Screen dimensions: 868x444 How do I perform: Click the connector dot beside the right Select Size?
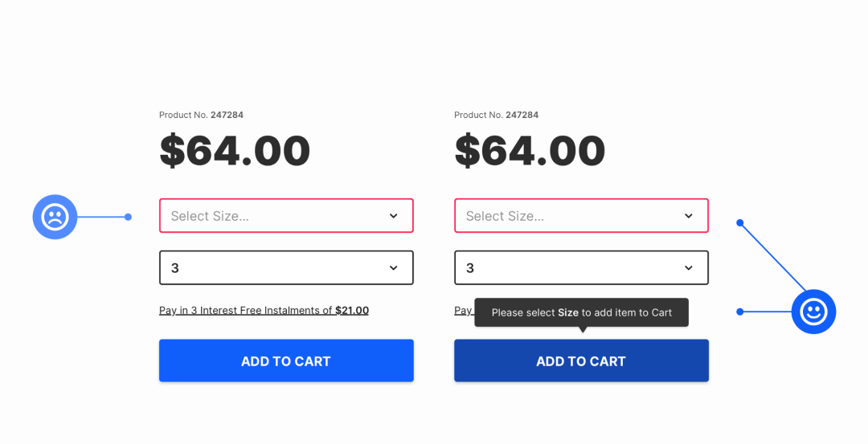(739, 223)
